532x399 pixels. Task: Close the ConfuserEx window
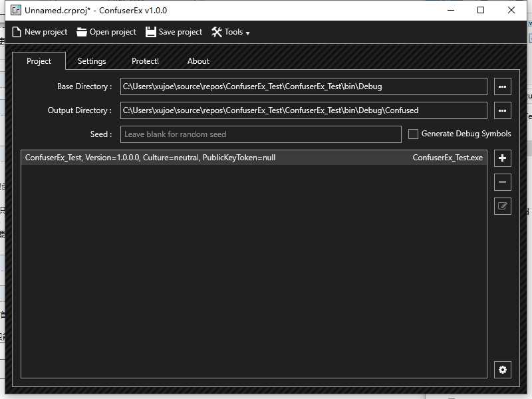511,10
